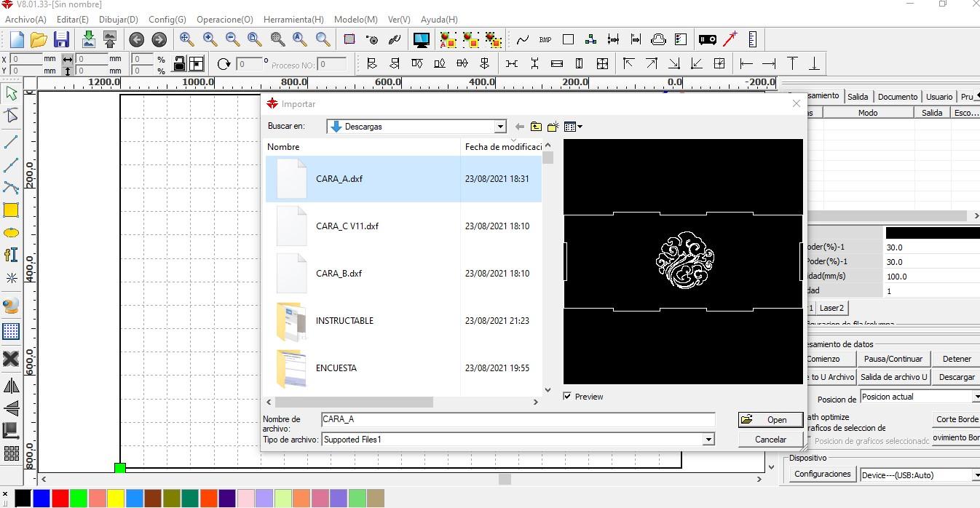
Task: Click the Descargar button
Action: pos(957,377)
